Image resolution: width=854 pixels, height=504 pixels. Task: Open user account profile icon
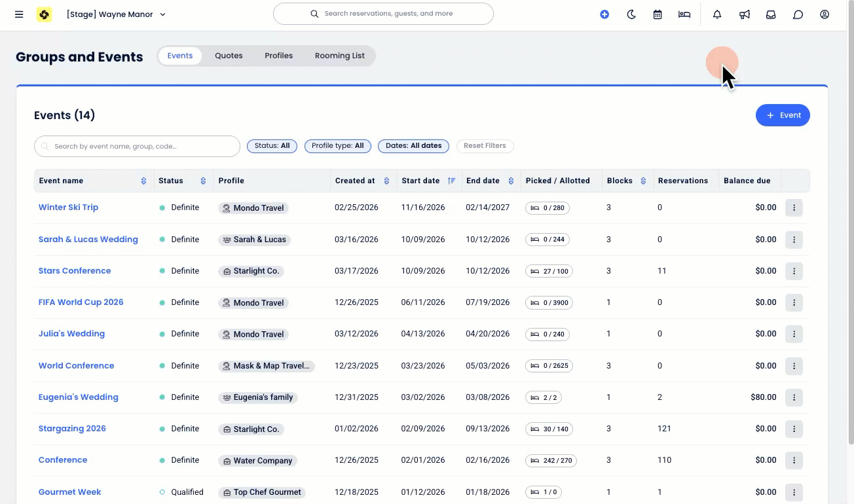tap(825, 14)
